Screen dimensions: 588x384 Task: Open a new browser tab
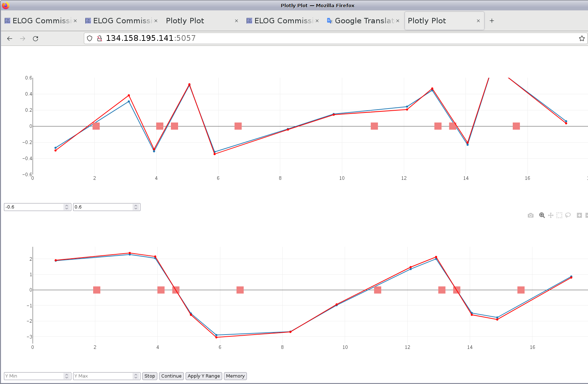click(x=492, y=21)
